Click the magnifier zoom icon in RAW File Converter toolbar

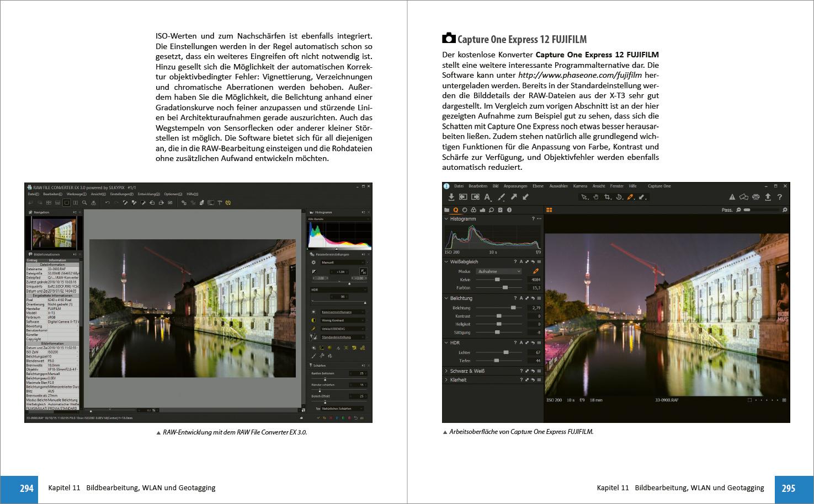(x=84, y=202)
